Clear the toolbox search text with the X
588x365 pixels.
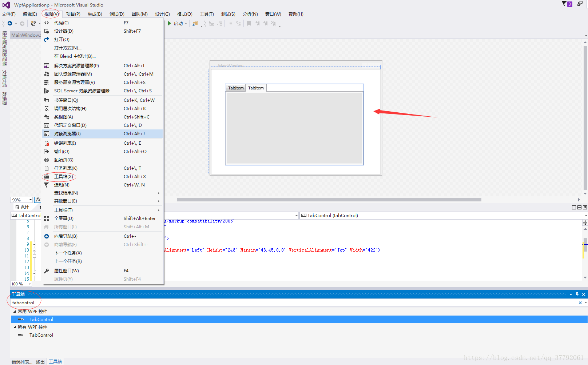click(x=580, y=303)
